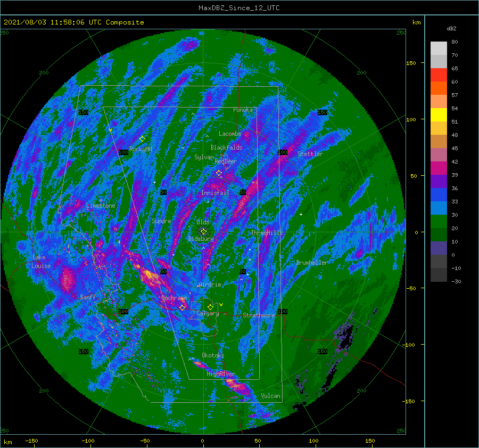The width and height of the screenshot is (479, 448).
Task: Click the Limestone label
Action: (101, 206)
